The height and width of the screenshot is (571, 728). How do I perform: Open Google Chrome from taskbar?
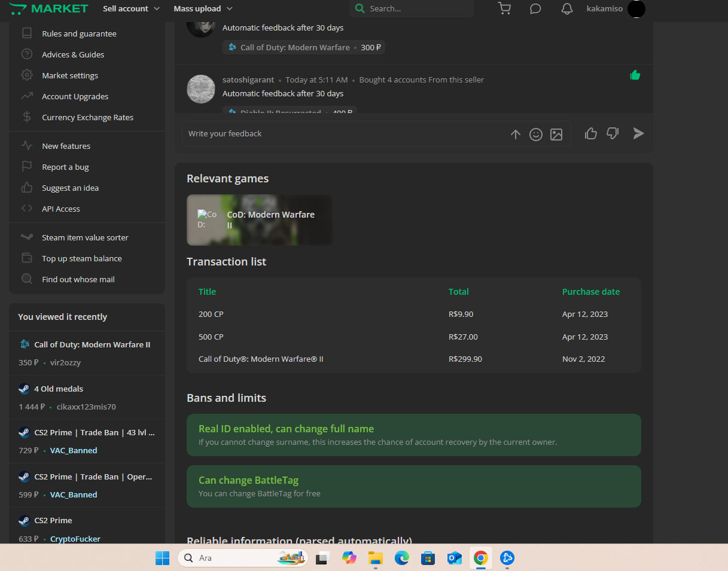point(480,558)
